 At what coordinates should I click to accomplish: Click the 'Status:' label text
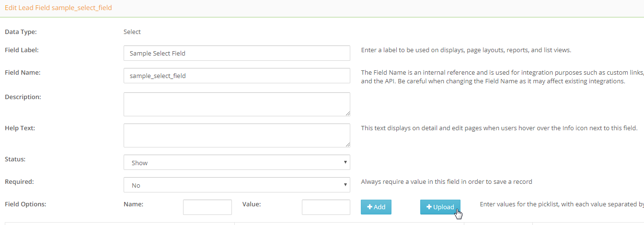click(15, 159)
